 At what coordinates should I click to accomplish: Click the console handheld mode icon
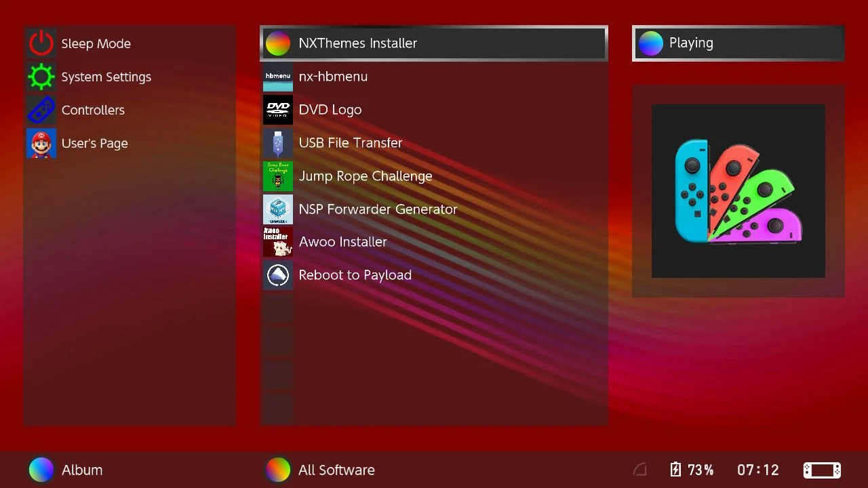pyautogui.click(x=822, y=470)
